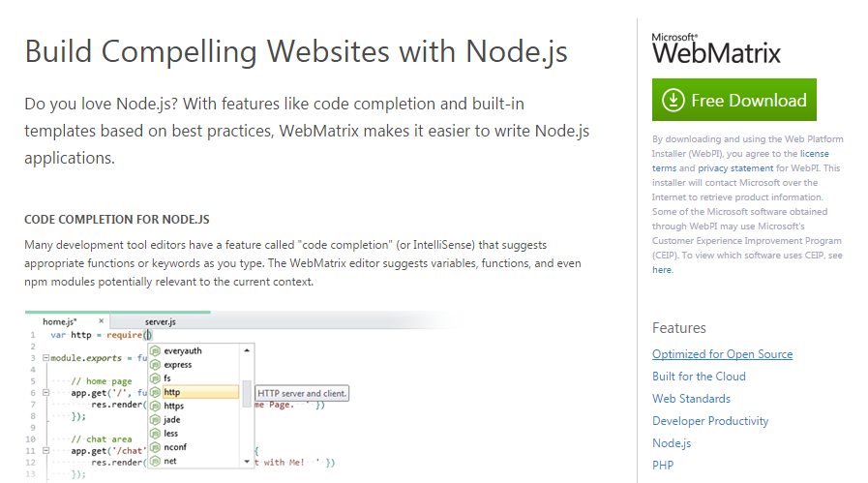Click the '// home page' comment in code

pos(102,381)
